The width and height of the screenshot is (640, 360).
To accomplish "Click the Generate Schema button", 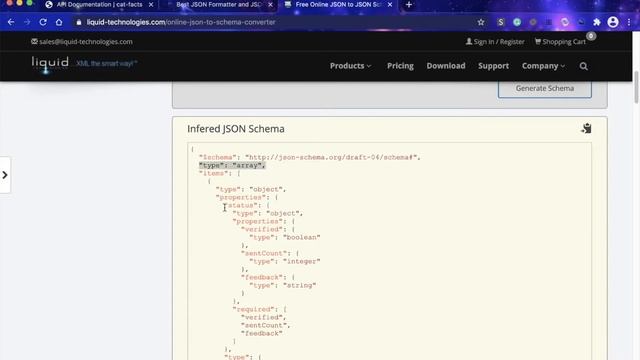I will (544, 89).
